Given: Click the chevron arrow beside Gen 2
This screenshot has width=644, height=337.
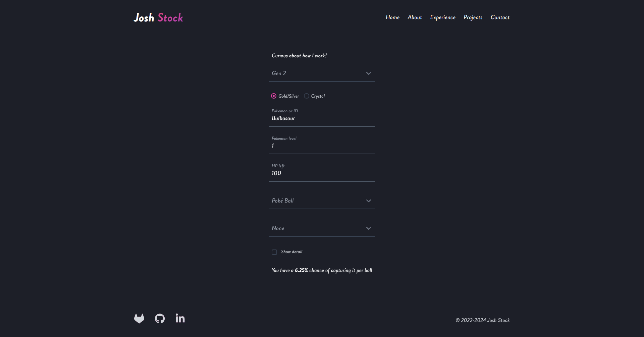Looking at the screenshot, I should 369,73.
